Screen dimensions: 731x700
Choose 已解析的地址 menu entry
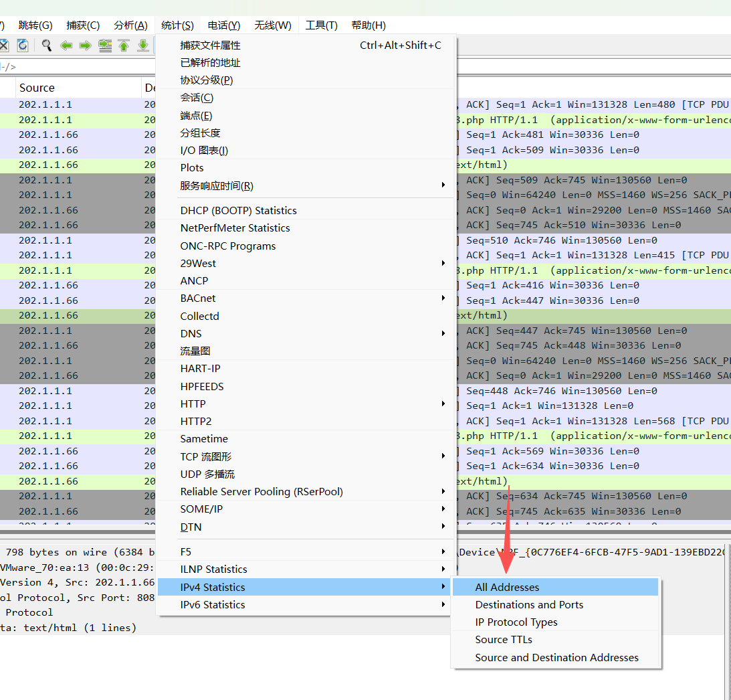[x=306, y=62]
